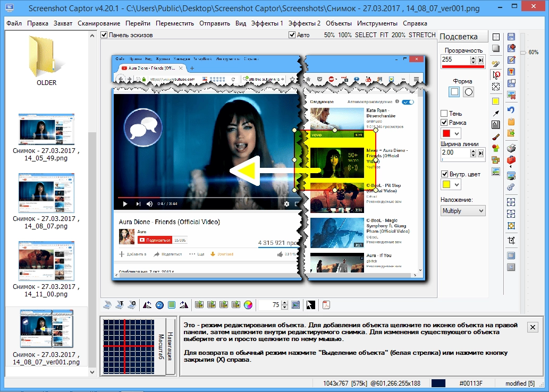Set zoom to 50%
Screen dimensions: 549x392
[x=329, y=35]
